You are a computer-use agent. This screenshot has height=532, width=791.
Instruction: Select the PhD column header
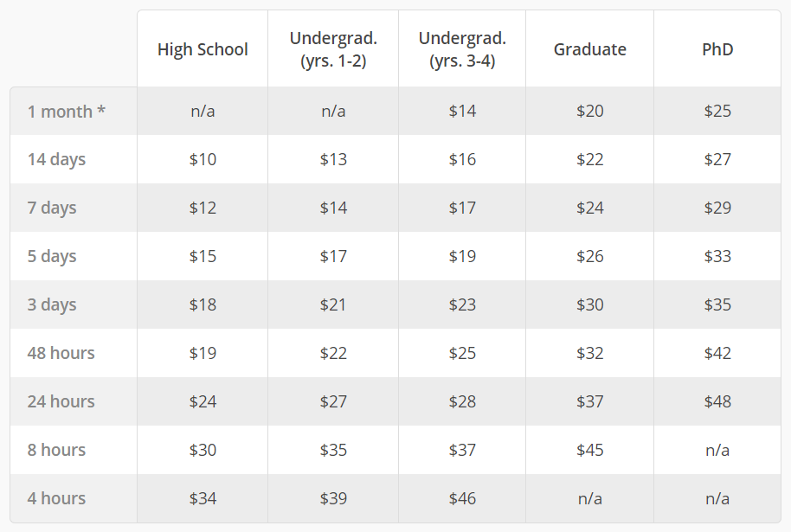tap(717, 49)
